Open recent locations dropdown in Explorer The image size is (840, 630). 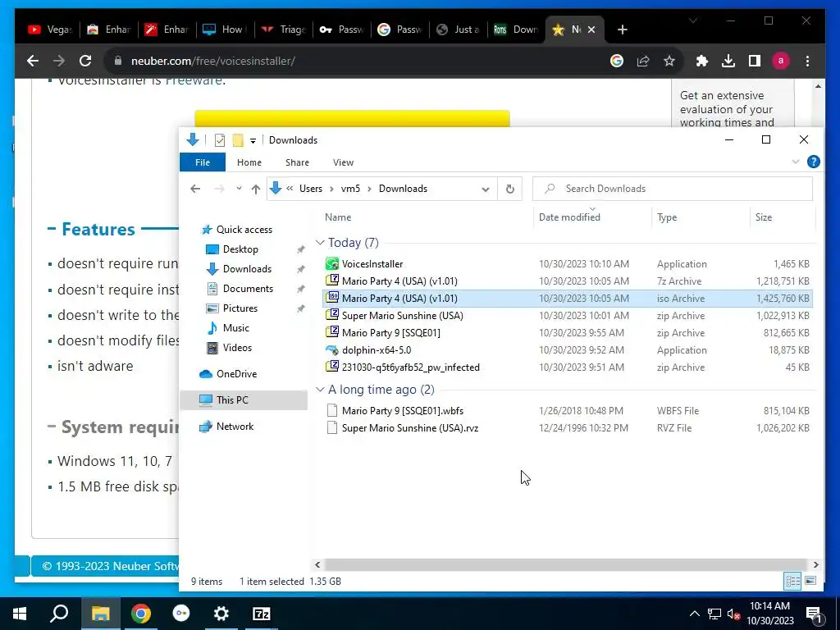click(239, 189)
